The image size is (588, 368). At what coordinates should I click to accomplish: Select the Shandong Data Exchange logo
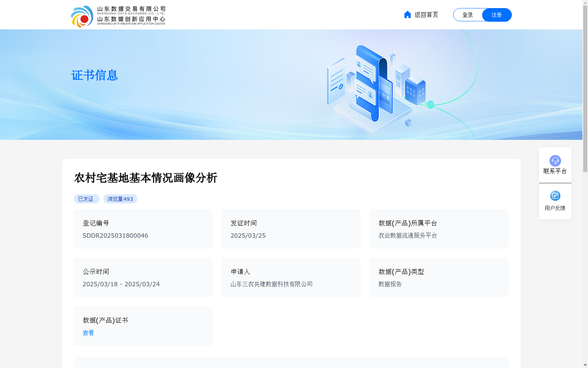tap(118, 15)
